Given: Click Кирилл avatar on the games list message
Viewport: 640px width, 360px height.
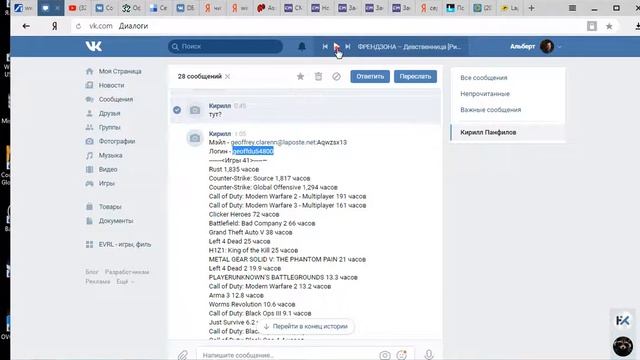Looking at the screenshot, I should point(195,138).
